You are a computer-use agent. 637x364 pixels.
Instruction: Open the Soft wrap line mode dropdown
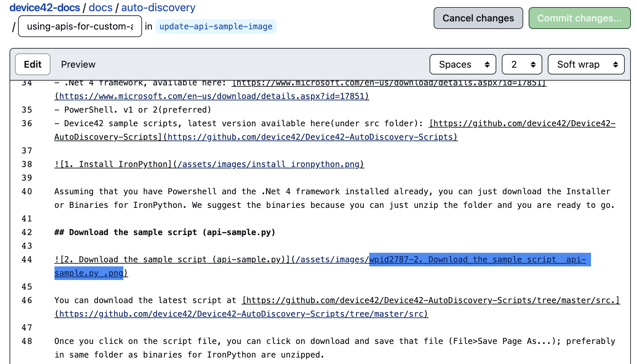[x=586, y=64]
